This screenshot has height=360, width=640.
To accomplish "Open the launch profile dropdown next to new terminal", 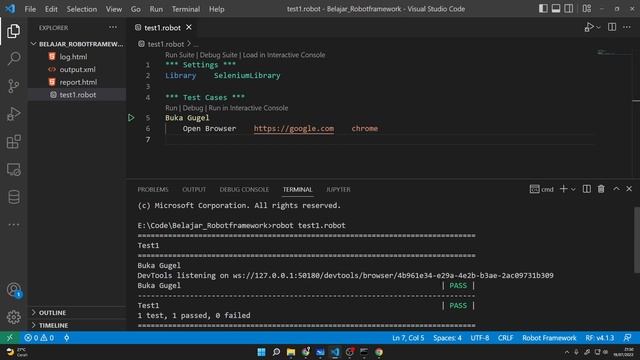I will click(573, 189).
